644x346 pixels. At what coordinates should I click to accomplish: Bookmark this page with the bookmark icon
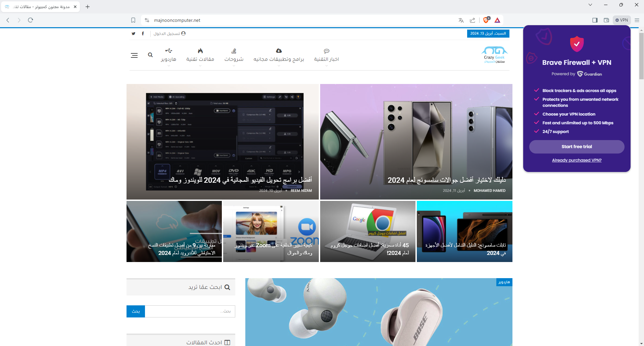click(x=133, y=20)
